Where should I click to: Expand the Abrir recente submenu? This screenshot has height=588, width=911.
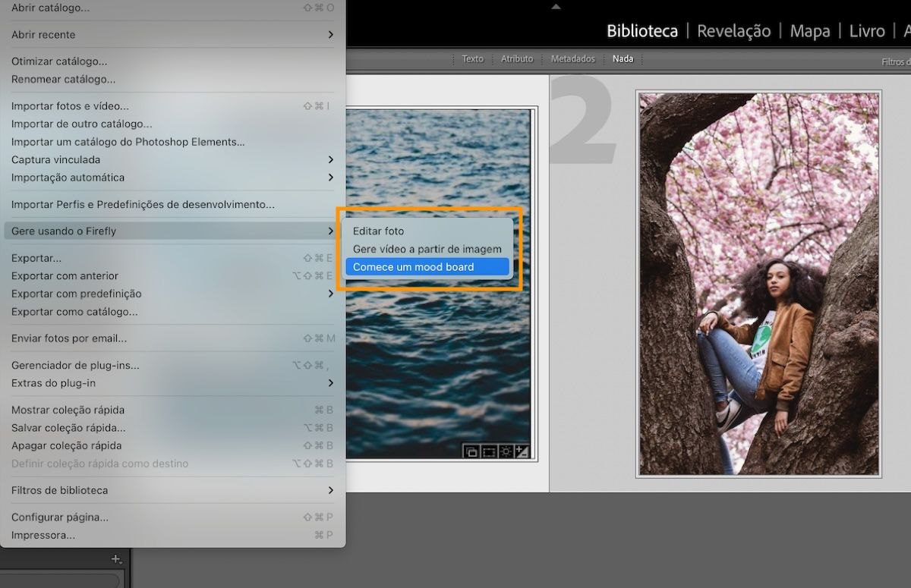[x=42, y=34]
